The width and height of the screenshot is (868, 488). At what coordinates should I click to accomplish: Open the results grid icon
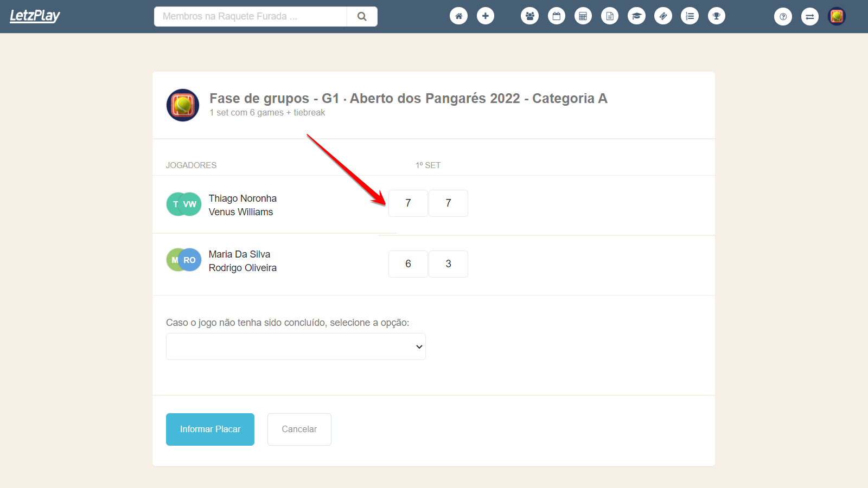(x=583, y=16)
